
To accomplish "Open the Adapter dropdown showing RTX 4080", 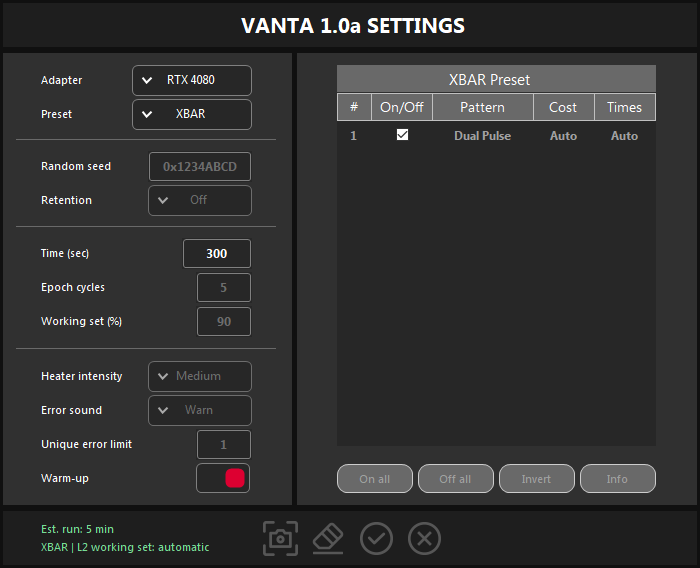I will pos(192,80).
